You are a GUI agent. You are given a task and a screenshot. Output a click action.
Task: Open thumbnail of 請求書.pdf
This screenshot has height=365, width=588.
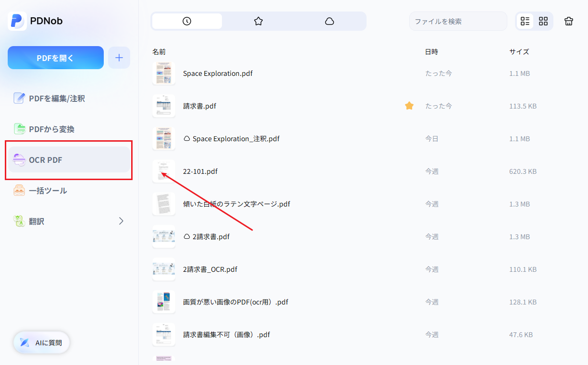pos(164,106)
